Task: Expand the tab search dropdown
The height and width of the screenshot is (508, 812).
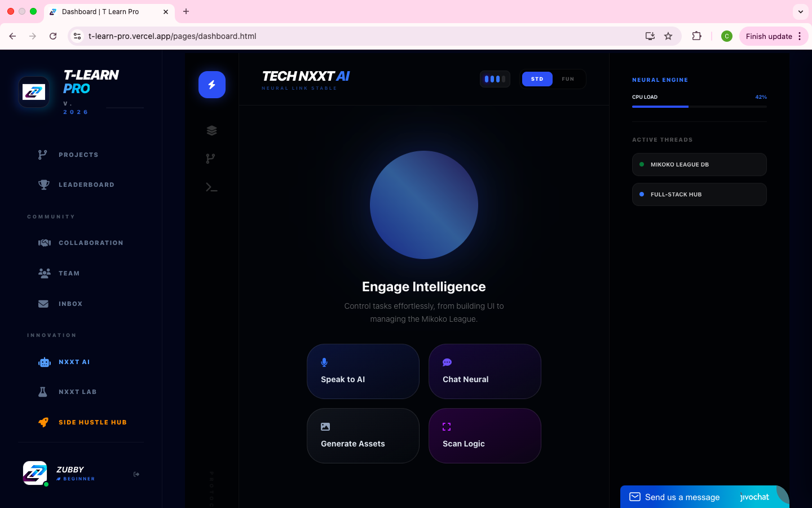Action: 801,11
